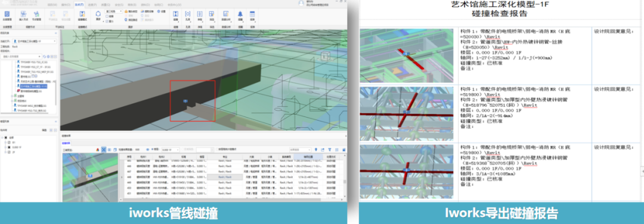
Task: Click the Settings (设置) button in roam group
Action: click(x=162, y=11)
